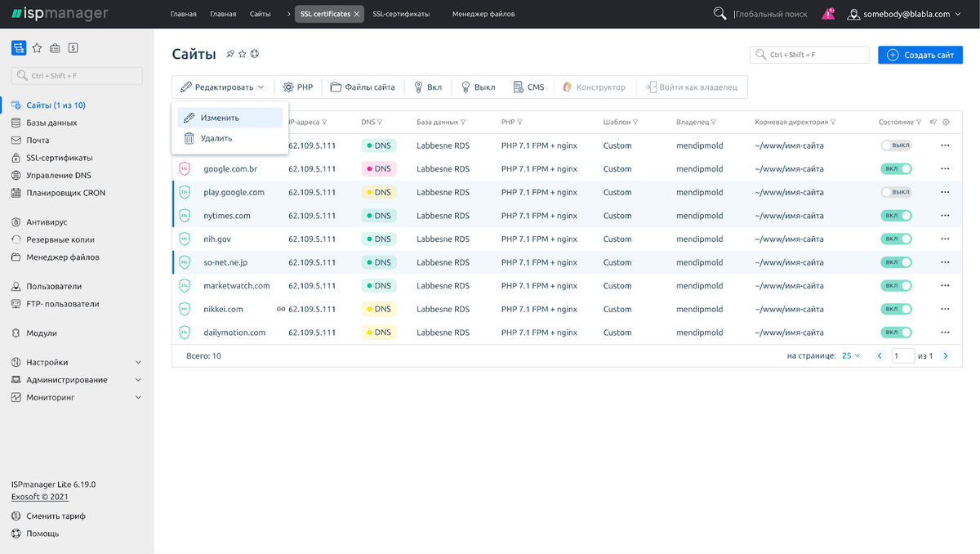This screenshot has width=980, height=554.
Task: Filter by the DNS column filter icon
Action: tap(380, 123)
